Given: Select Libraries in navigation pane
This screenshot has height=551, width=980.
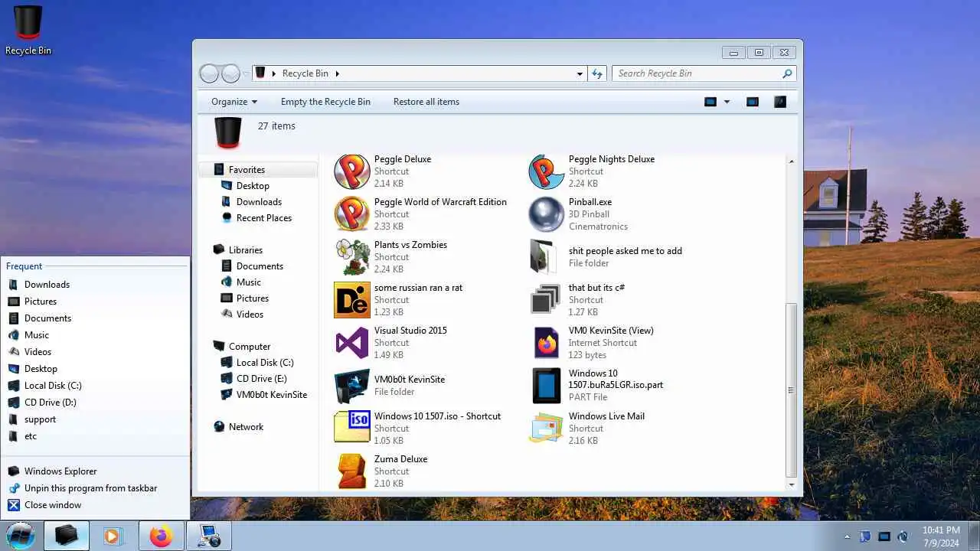Looking at the screenshot, I should [246, 250].
